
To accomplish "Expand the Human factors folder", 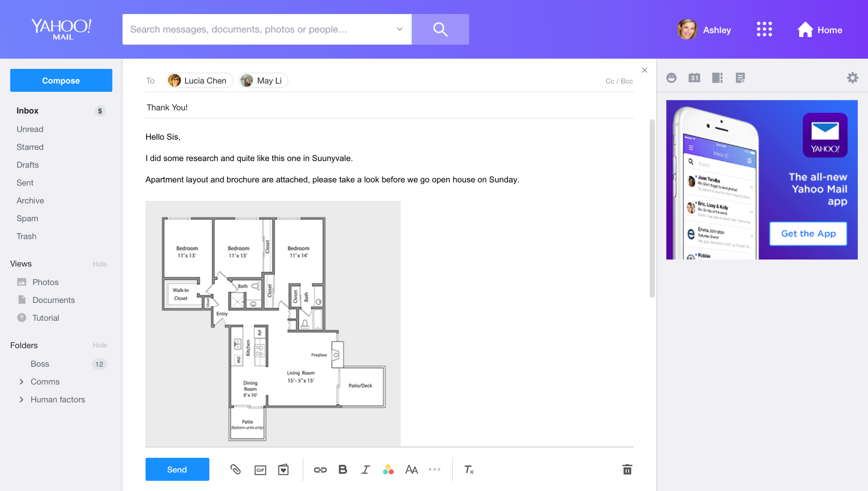I will pos(22,399).
